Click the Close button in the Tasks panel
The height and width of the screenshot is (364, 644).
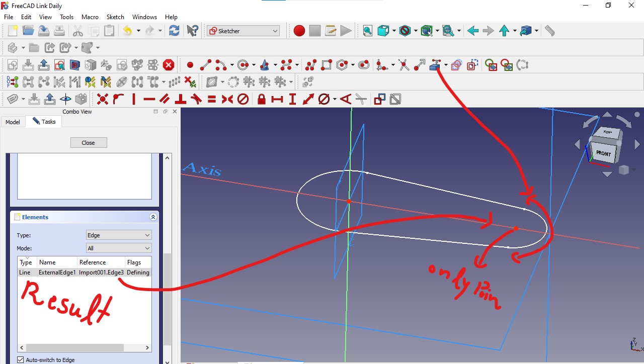point(88,142)
